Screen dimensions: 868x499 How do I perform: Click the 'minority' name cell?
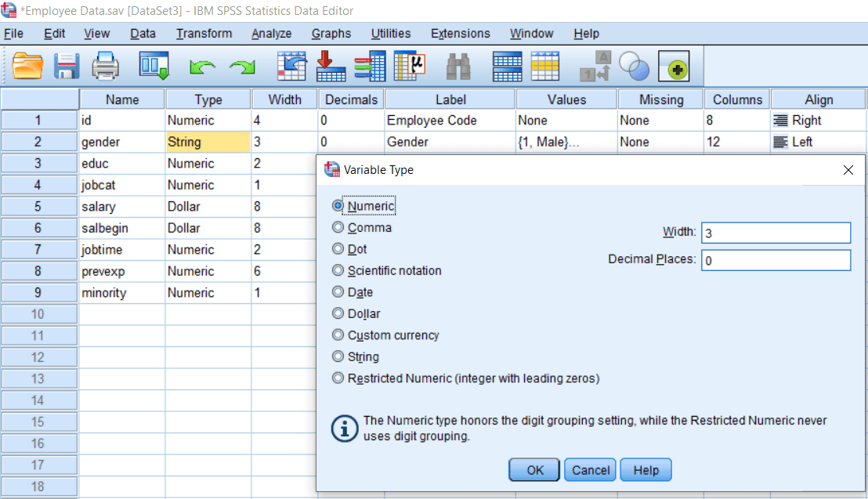(121, 293)
